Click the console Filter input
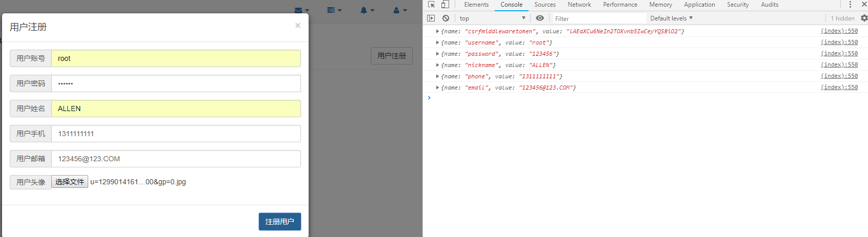This screenshot has height=237, width=868. click(x=598, y=18)
